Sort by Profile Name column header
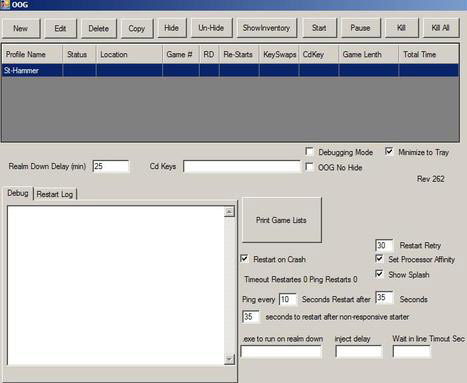This screenshot has width=467, height=383. 32,54
